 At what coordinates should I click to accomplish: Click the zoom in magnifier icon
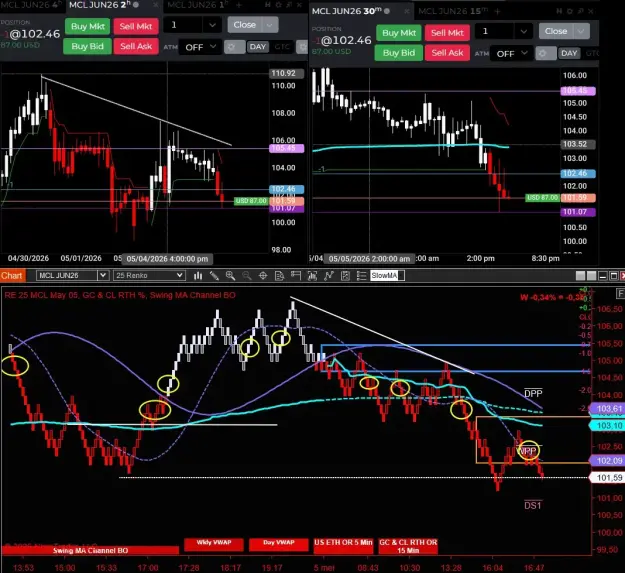tap(230, 275)
